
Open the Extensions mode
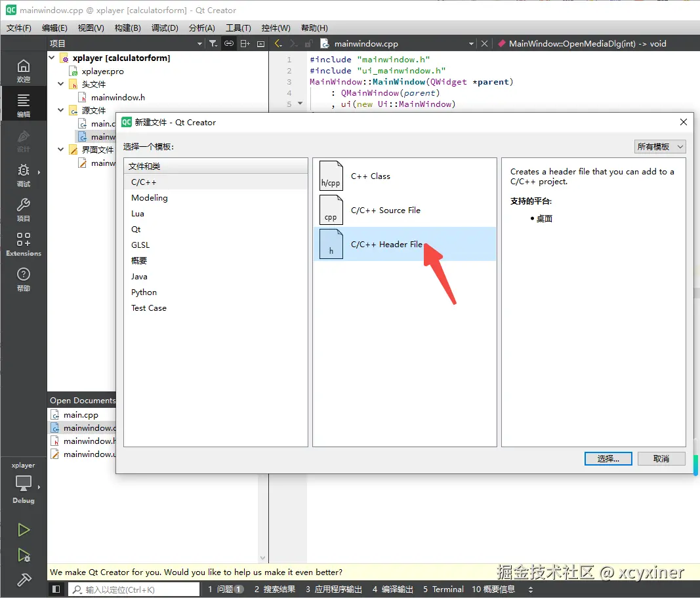[23, 244]
